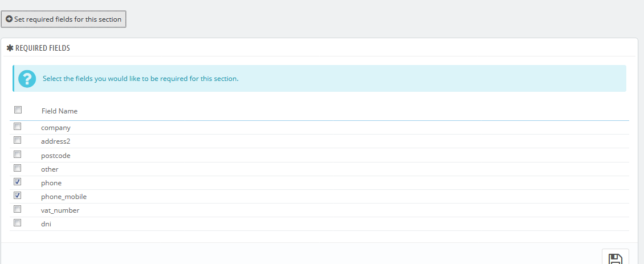Screen dimensions: 644x264
Task: Uncheck the phone checkbox
Action: coord(17,182)
